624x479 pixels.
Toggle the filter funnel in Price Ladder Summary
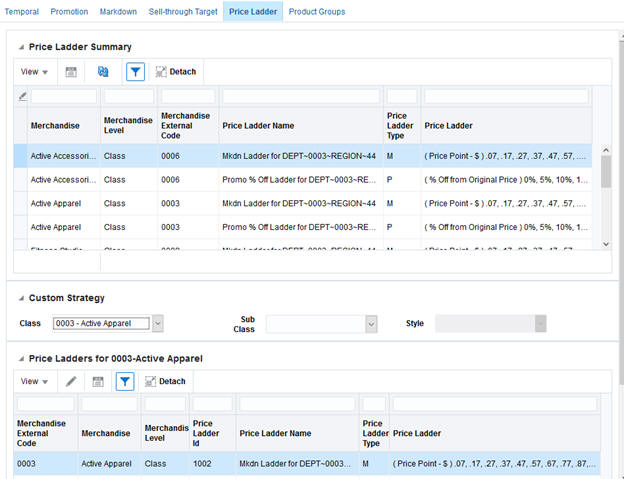[x=135, y=72]
